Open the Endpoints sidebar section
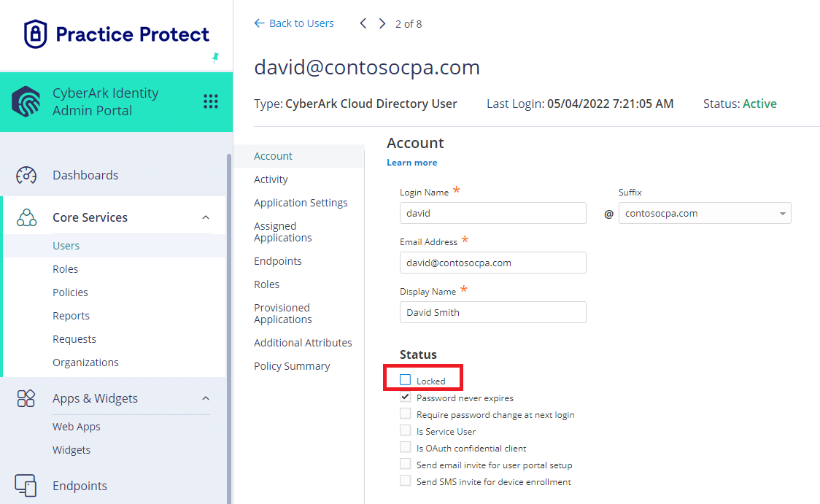 (80, 486)
